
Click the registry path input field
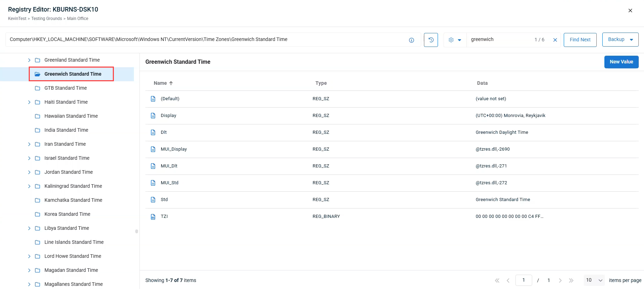coord(207,40)
